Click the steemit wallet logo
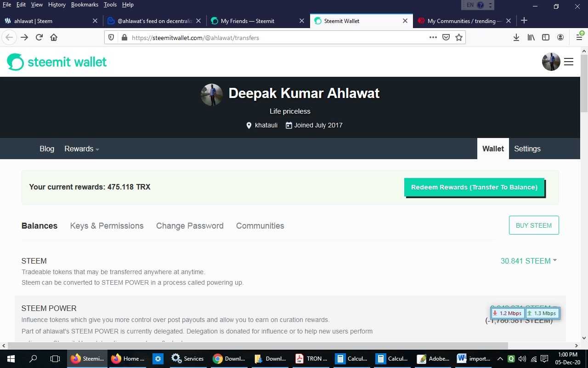This screenshot has width=588, height=368. (x=57, y=62)
